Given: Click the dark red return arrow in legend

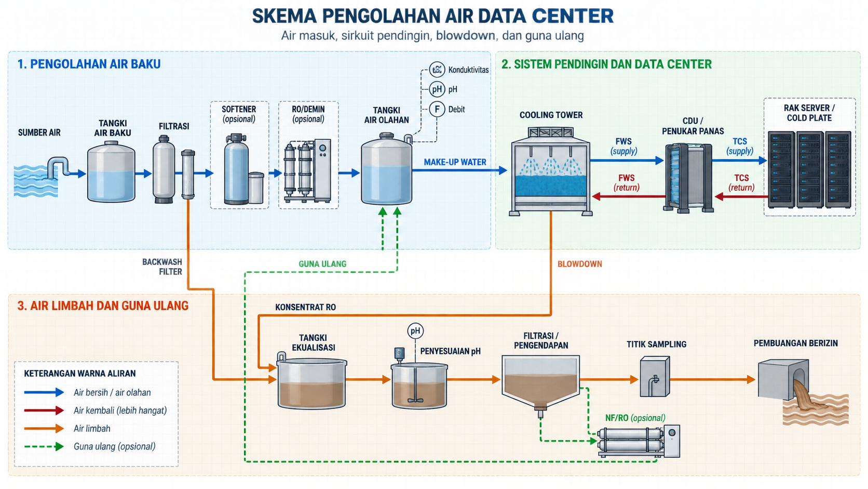Looking at the screenshot, I should pyautogui.click(x=44, y=411).
